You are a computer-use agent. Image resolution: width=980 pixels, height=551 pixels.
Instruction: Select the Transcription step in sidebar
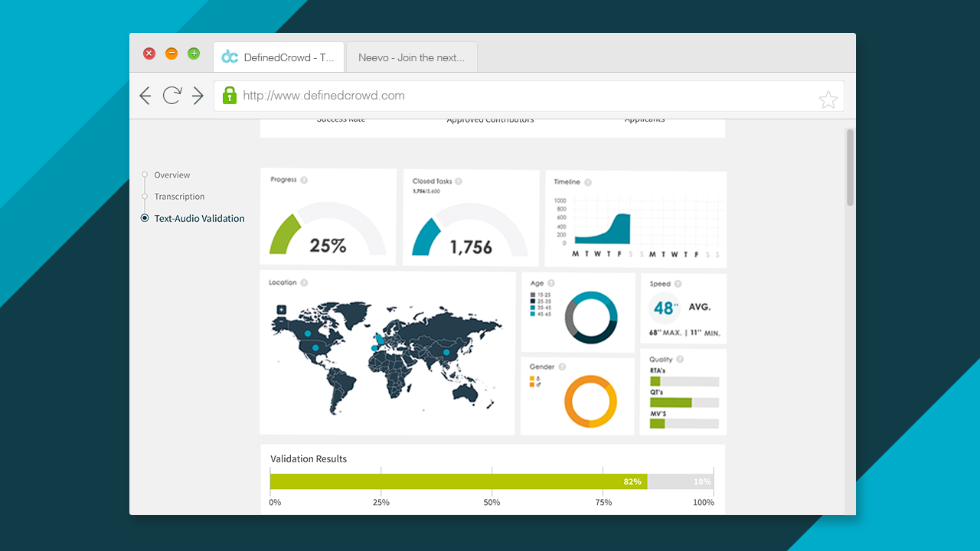coord(179,197)
